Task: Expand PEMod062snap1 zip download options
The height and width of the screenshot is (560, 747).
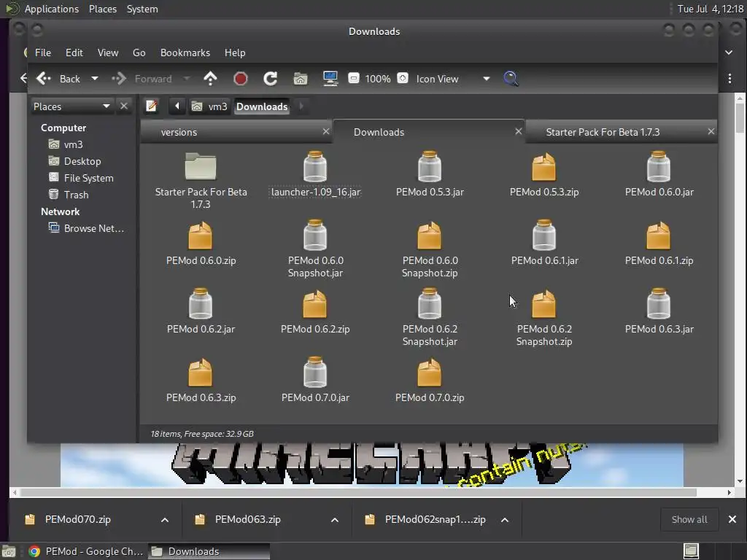Action: pos(505,519)
